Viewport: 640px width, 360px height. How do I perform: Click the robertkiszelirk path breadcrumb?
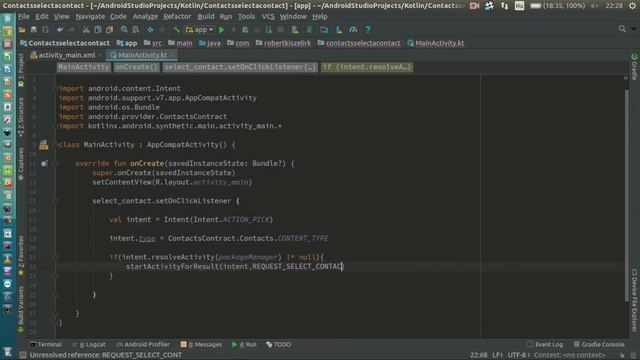pos(283,43)
